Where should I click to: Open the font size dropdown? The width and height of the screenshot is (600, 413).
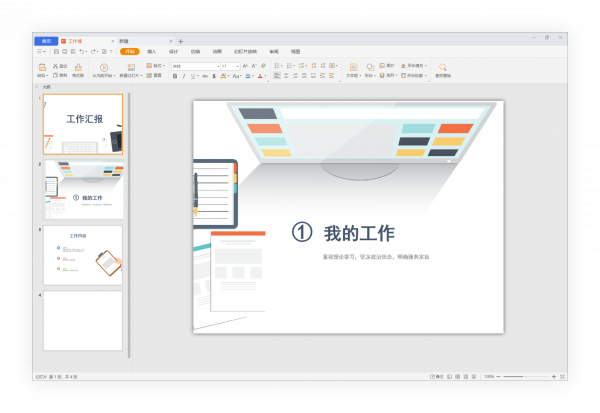coord(238,66)
